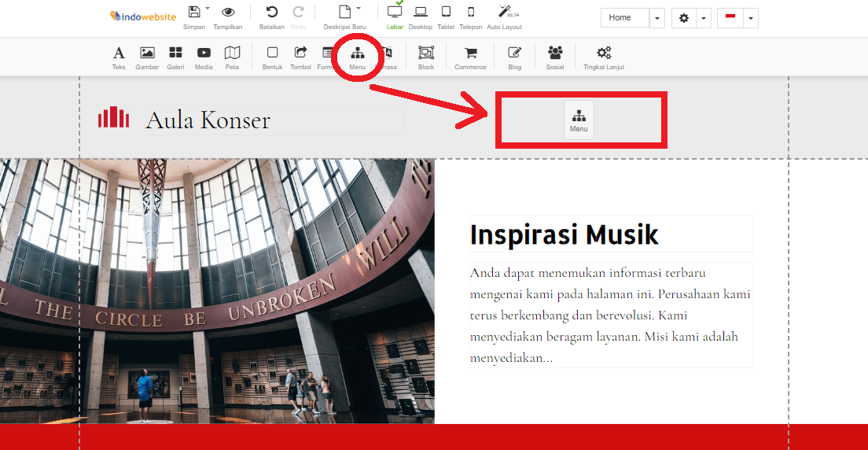
Task: Save the site with the Simpan icon
Action: click(x=194, y=13)
